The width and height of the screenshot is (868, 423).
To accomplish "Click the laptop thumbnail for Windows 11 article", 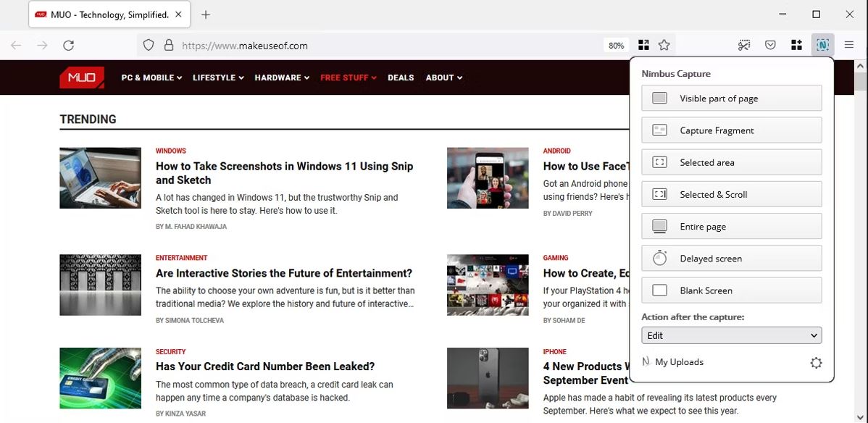I will coord(100,177).
